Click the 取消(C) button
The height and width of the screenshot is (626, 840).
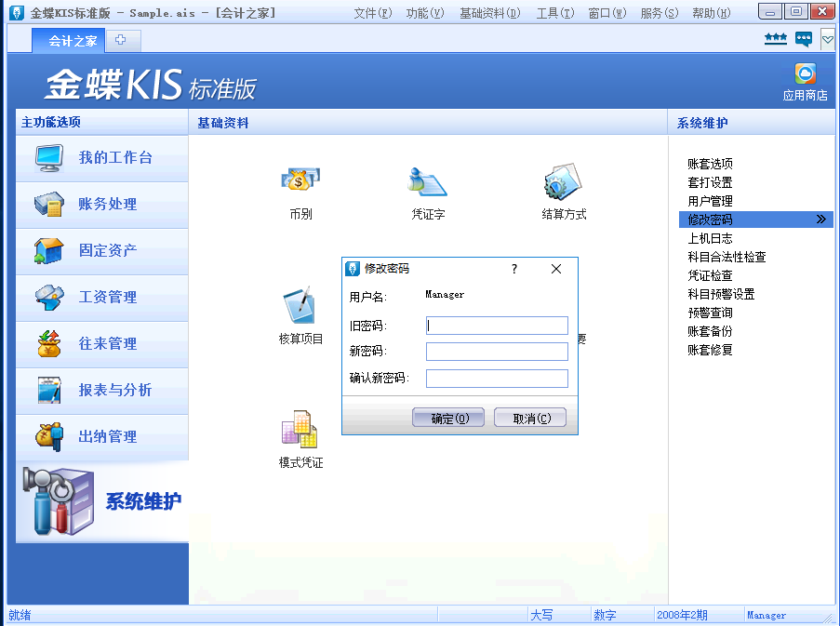(530, 418)
